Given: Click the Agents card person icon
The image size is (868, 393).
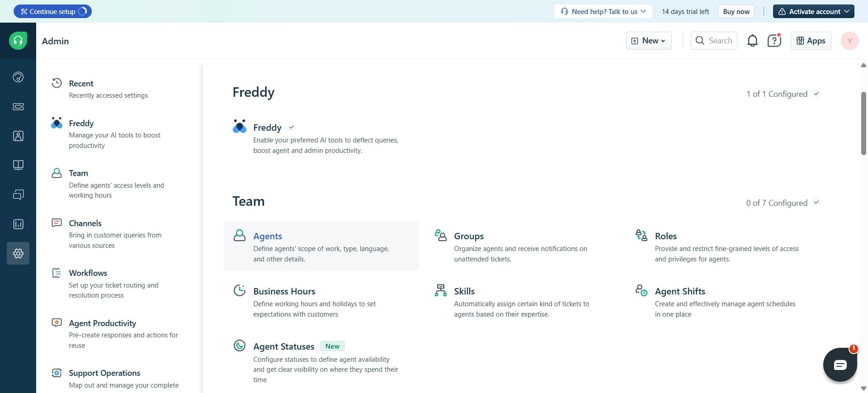Looking at the screenshot, I should click(x=239, y=235).
